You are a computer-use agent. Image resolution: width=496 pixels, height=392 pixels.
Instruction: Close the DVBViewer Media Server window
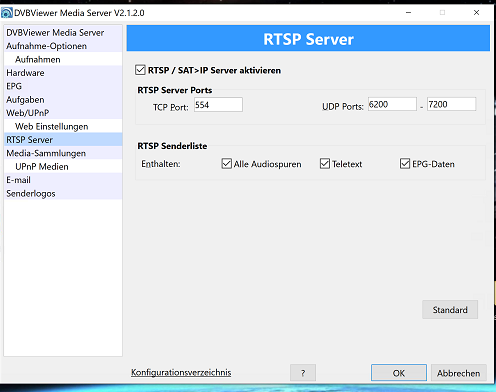coord(476,13)
